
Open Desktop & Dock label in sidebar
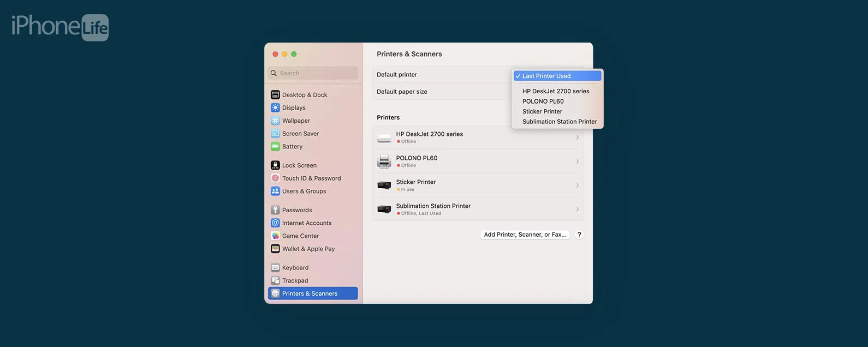tap(305, 95)
